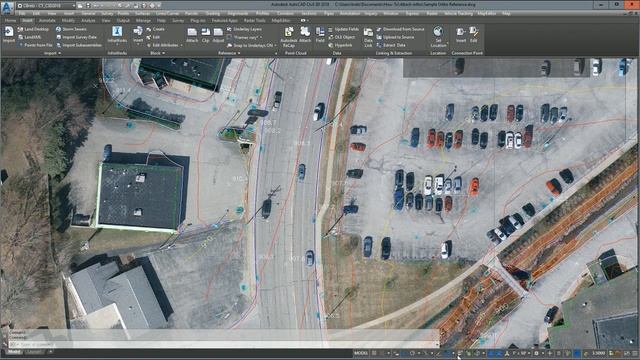The width and height of the screenshot is (640, 360).
Task: Open the Raster Tools ribbon tab
Action: click(x=254, y=20)
